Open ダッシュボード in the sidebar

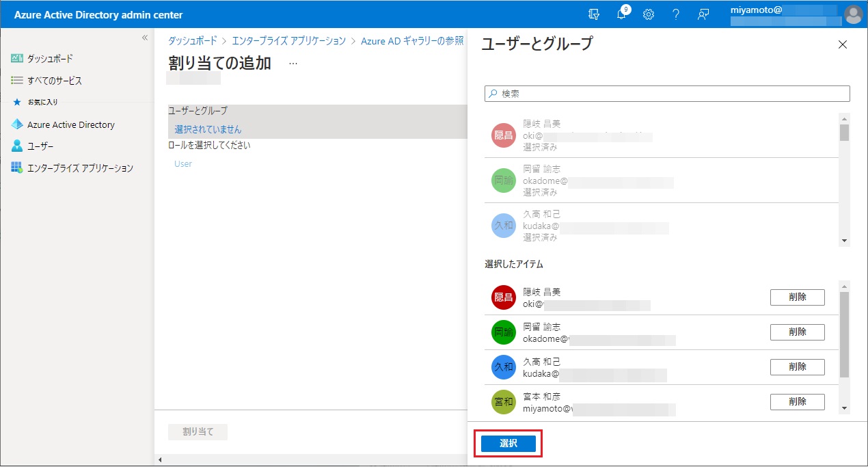tap(49, 59)
